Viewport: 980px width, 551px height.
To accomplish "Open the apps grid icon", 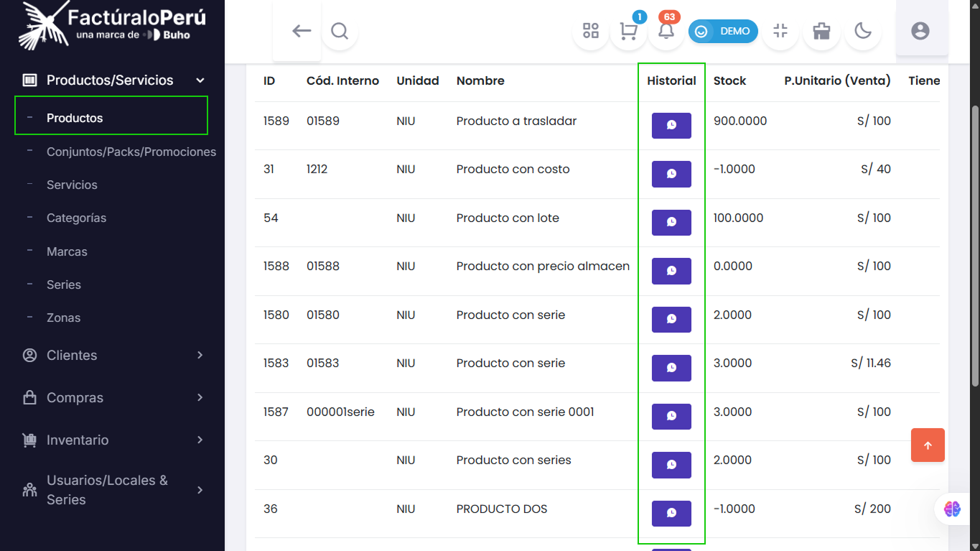I will (x=591, y=31).
